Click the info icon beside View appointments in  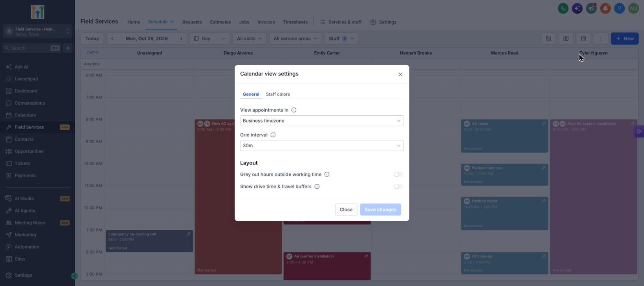[x=294, y=110]
